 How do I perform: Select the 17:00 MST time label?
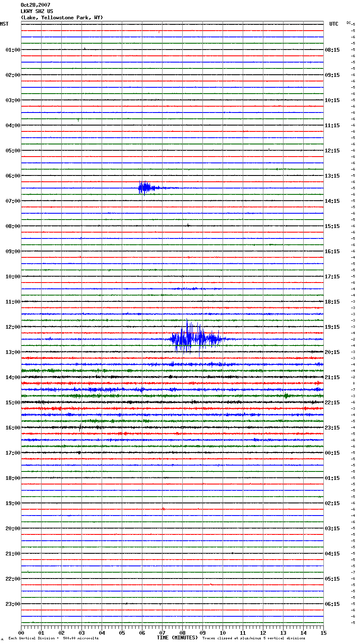tap(13, 453)
